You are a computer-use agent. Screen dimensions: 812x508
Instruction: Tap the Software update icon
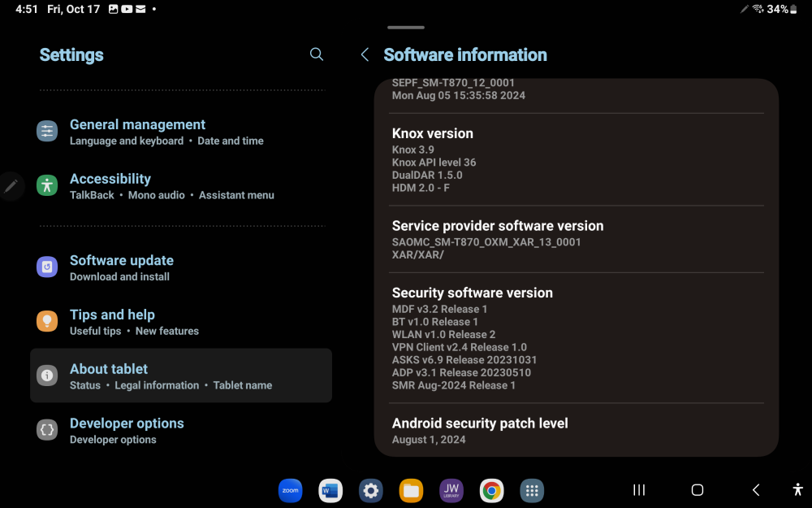tap(46, 267)
